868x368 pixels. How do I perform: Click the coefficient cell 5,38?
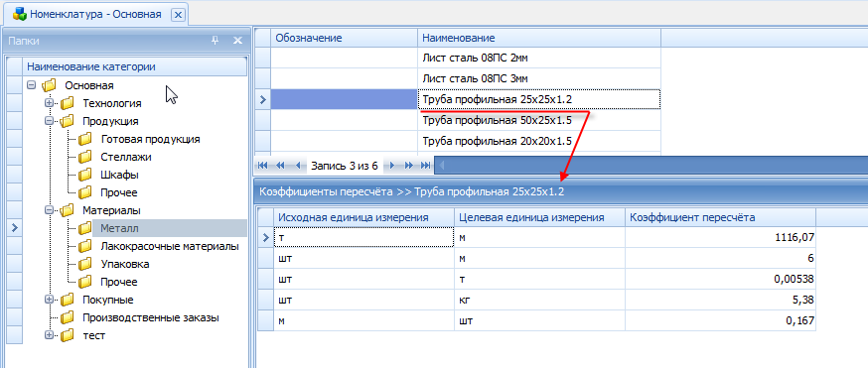coord(720,300)
